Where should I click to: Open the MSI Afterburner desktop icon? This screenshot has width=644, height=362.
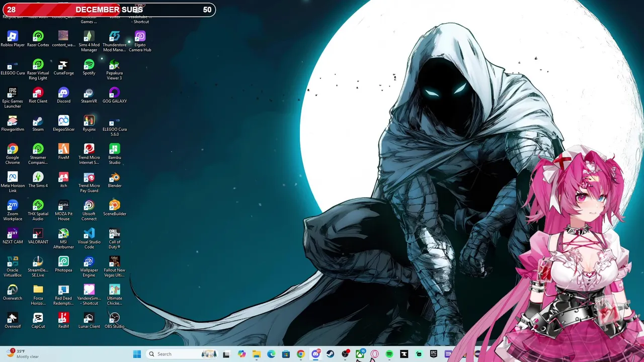[63, 239]
